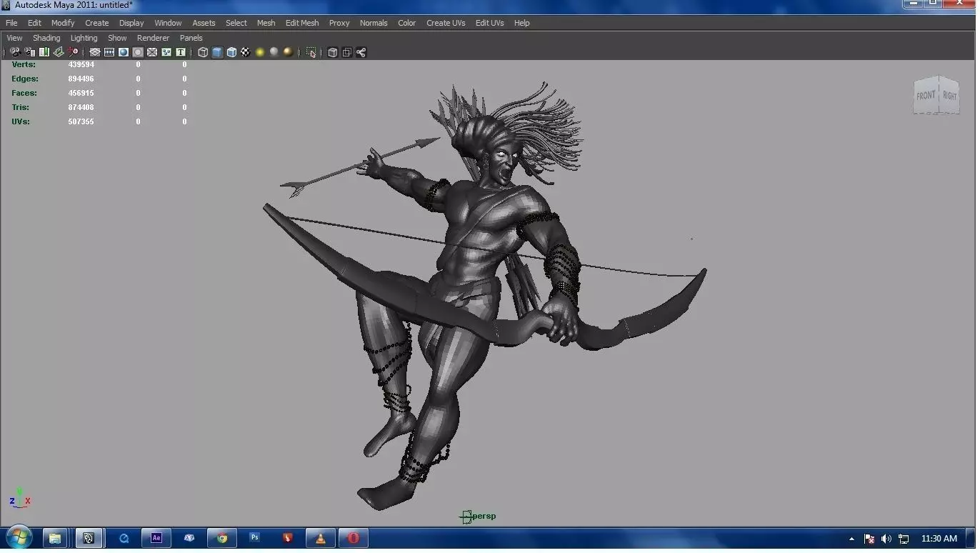This screenshot has width=980, height=553.
Task: Toggle the viewport Grid display
Action: 95,52
